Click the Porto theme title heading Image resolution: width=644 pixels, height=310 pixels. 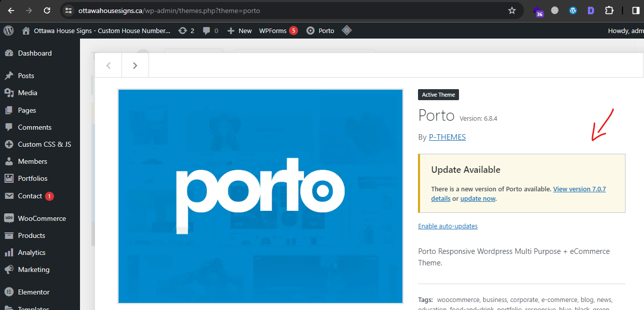coord(436,116)
